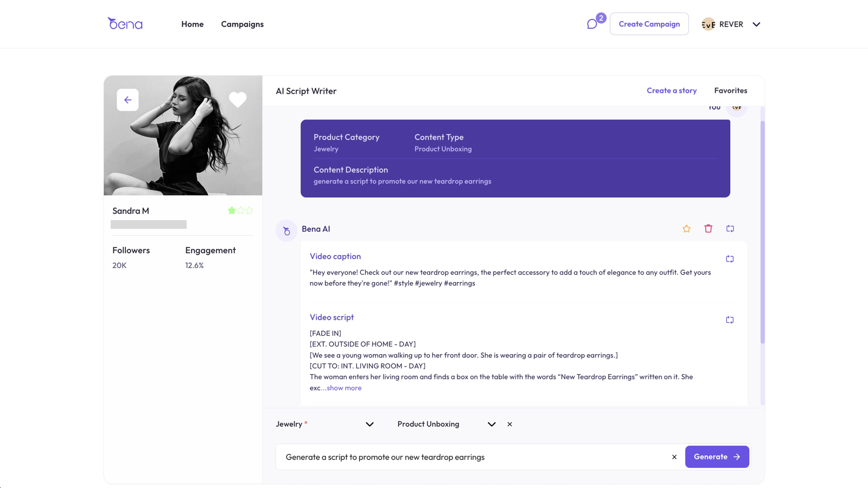Regenerate the entire Bena AI response
Viewport: 868px width, 488px height.
tap(730, 229)
